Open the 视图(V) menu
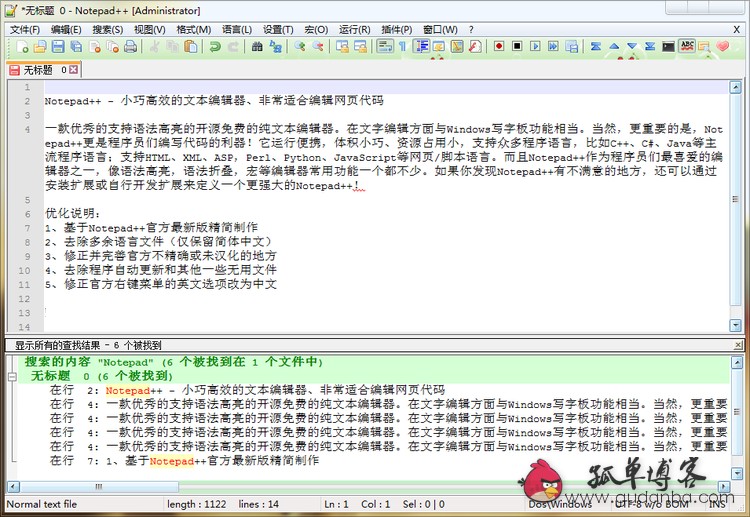Image resolution: width=750 pixels, height=517 pixels. click(x=149, y=30)
